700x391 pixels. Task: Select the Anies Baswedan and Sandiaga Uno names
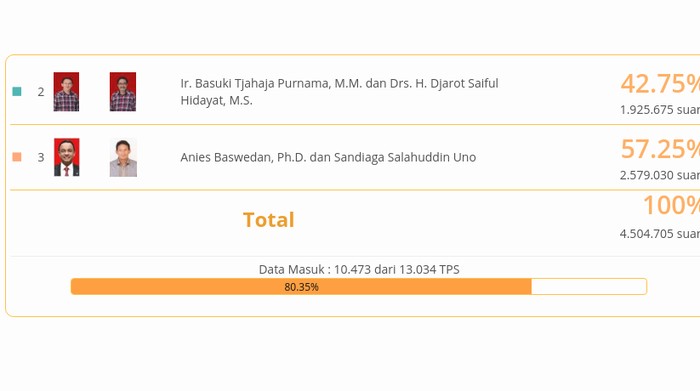tap(328, 157)
